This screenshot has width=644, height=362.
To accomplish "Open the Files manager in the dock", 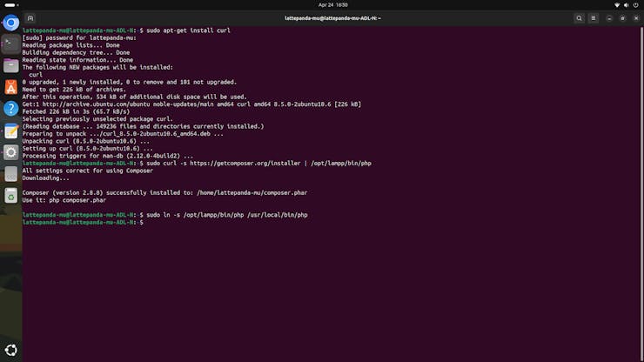I will point(11,65).
